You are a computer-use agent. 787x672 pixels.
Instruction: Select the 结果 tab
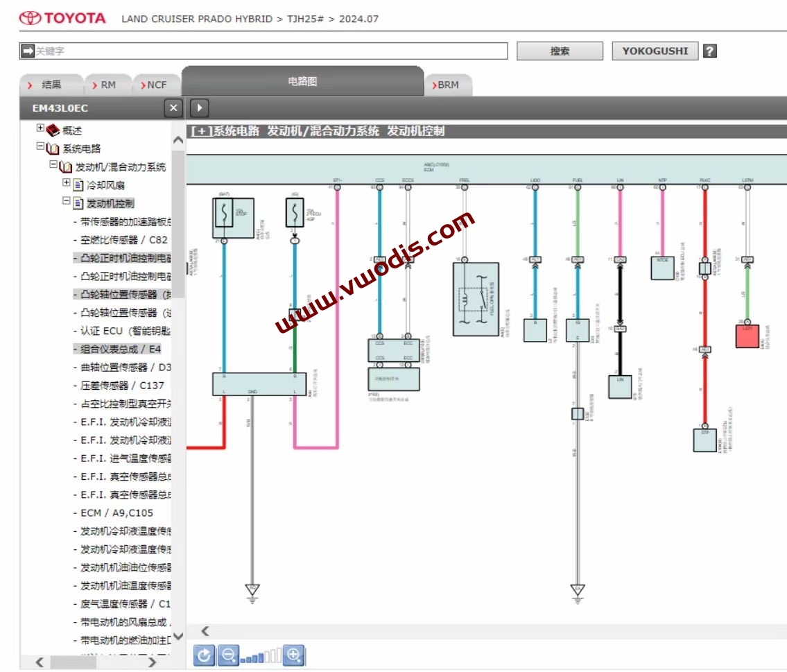coord(53,85)
